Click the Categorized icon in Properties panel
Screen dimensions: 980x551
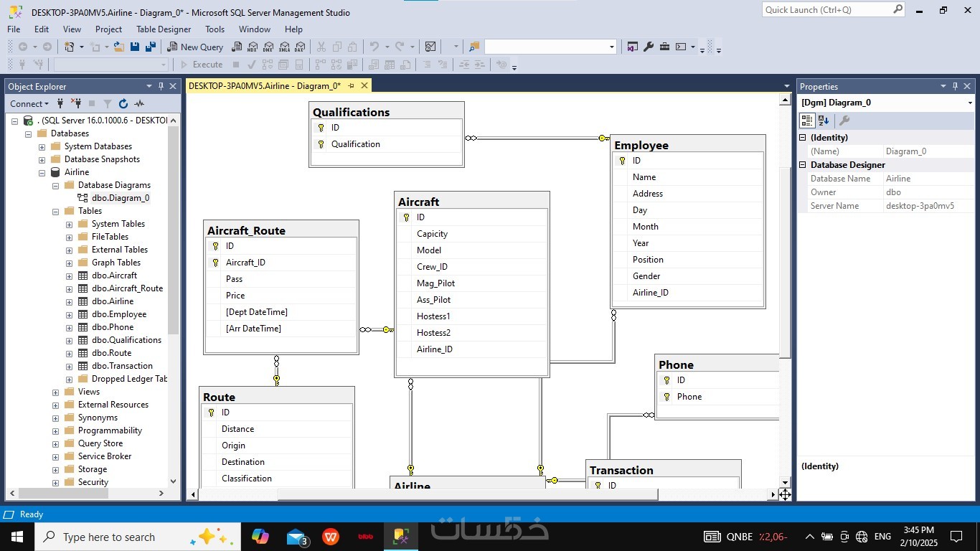(x=807, y=121)
